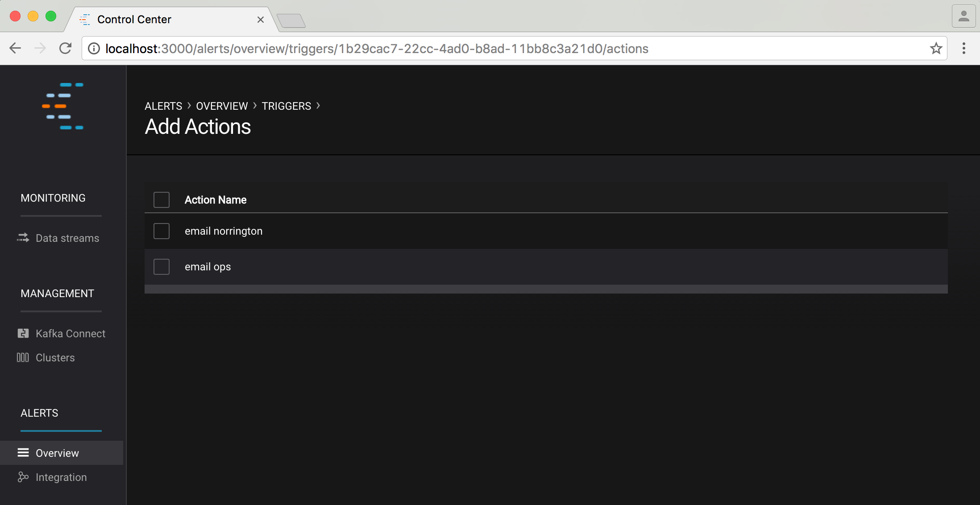This screenshot has height=505, width=980.
Task: Go to the TRIGGERS breadcrumb
Action: pyautogui.click(x=286, y=106)
